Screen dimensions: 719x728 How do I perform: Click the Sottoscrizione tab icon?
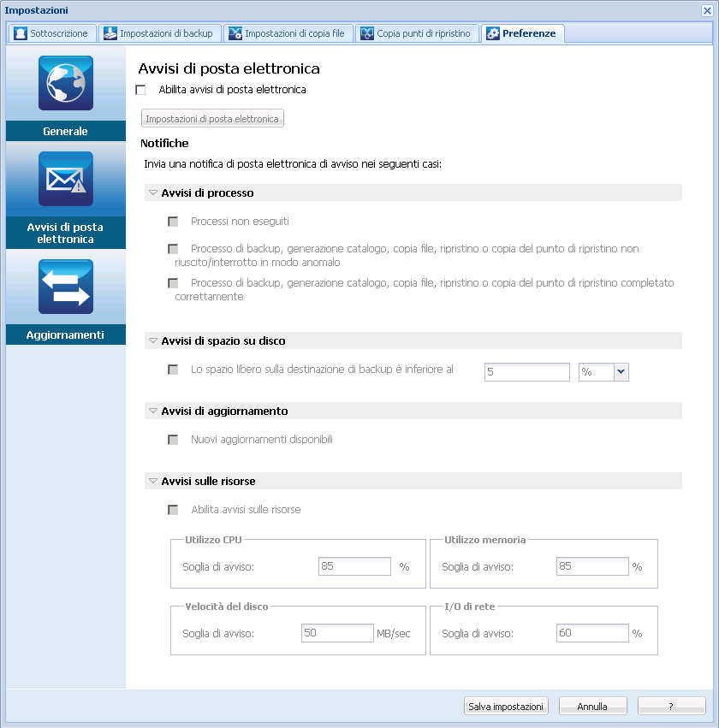click(21, 33)
